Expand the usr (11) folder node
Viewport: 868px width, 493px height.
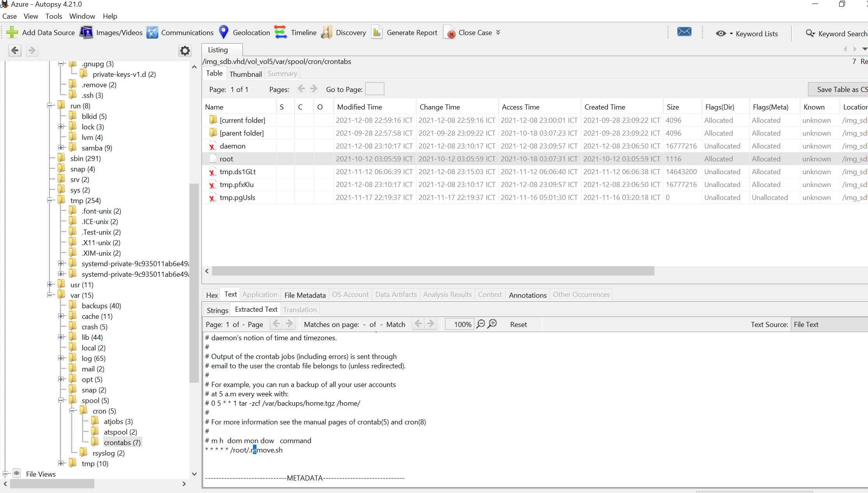point(50,284)
